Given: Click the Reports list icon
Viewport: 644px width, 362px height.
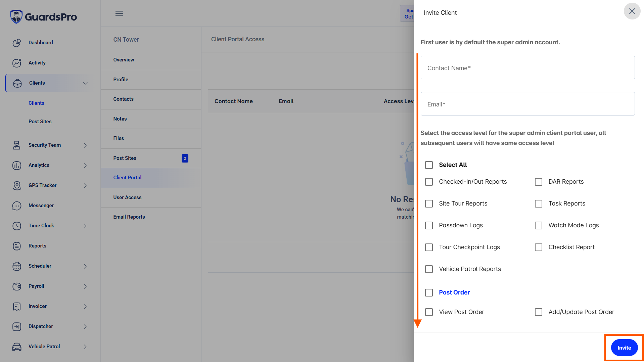Looking at the screenshot, I should point(17,246).
